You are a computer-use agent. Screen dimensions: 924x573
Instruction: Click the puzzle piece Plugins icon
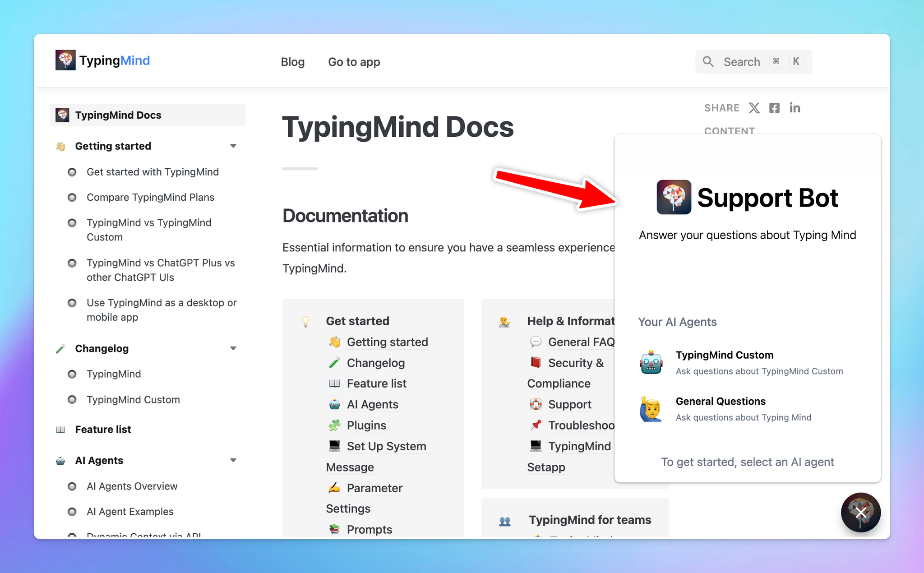[334, 425]
